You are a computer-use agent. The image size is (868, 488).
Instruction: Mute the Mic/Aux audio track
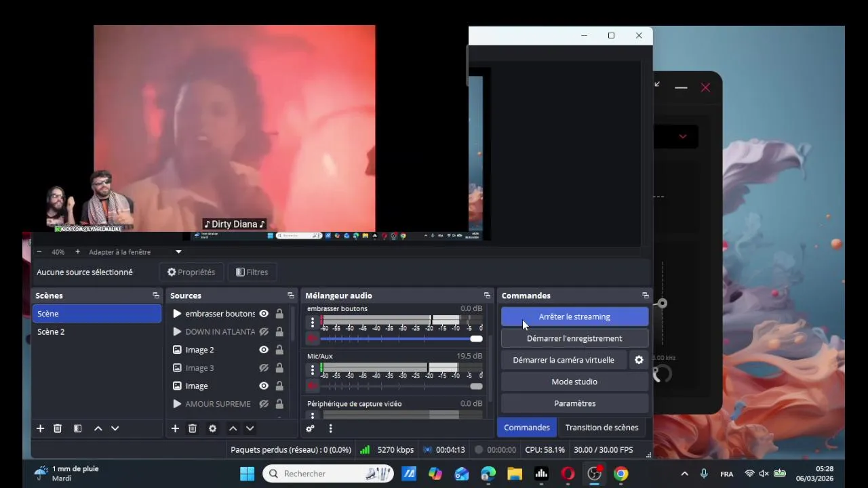(313, 386)
